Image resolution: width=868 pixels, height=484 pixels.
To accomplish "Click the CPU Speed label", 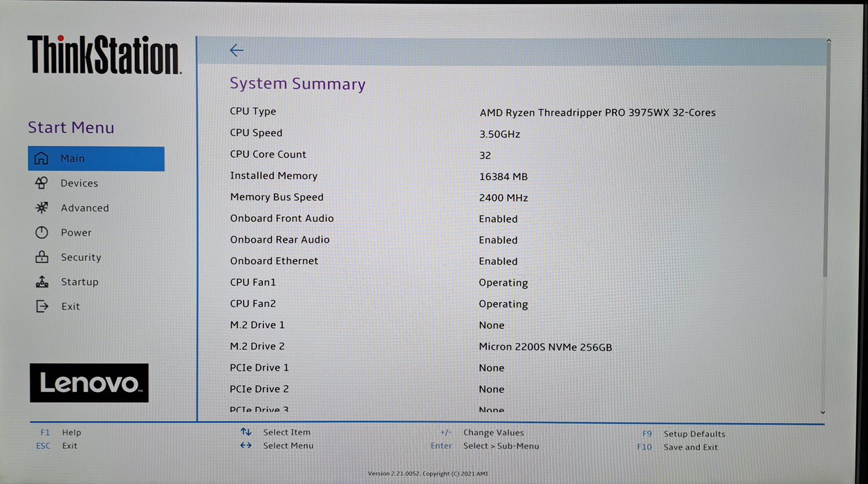I will tap(256, 133).
